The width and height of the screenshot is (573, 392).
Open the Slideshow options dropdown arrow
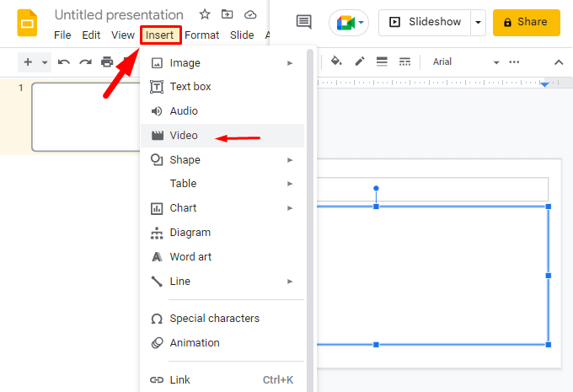[478, 22]
